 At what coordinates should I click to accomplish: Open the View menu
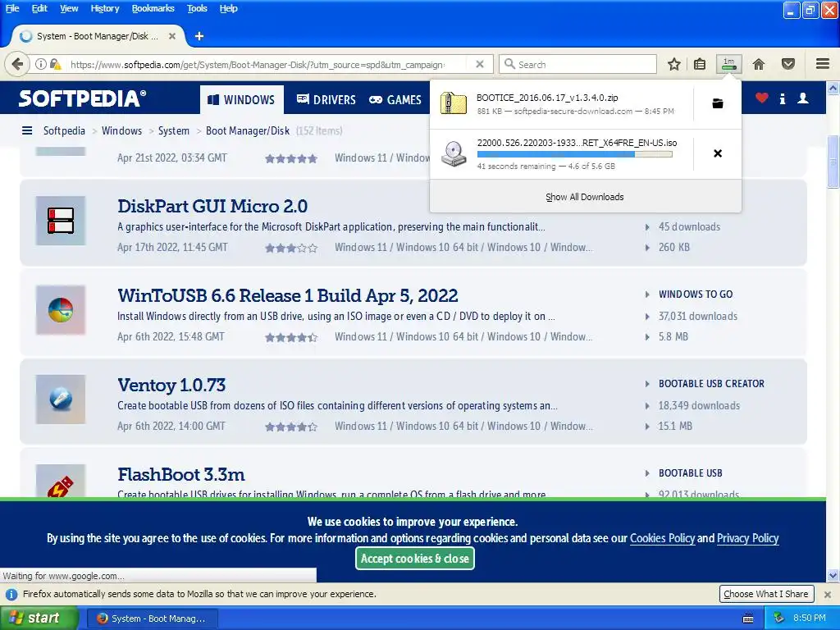click(x=69, y=8)
